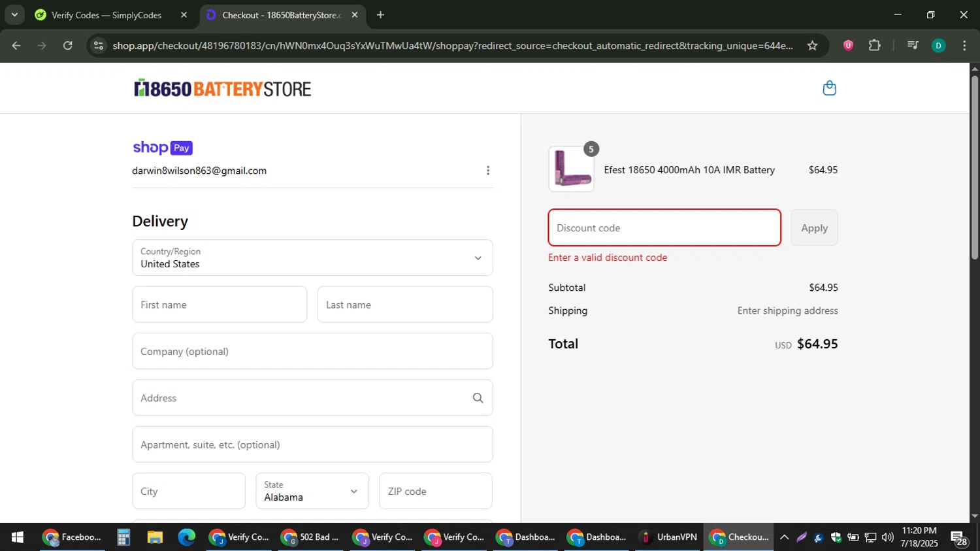Close the Verify Codes SimplyCodes tab

click(x=184, y=15)
